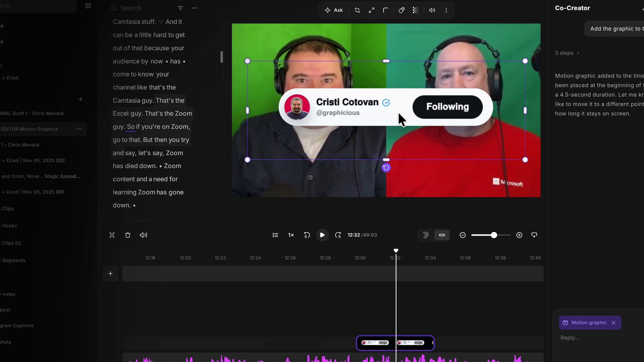
Task: Click the plus icon in left sidebar
Action: click(80, 99)
